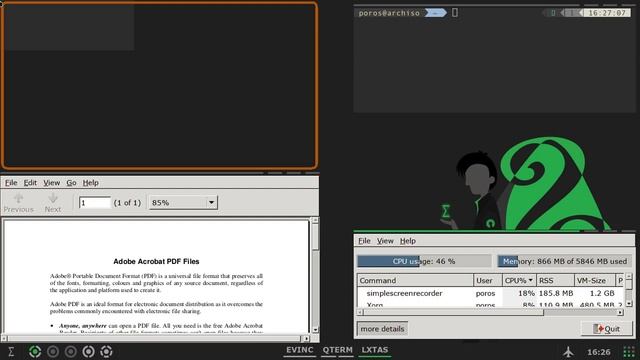Image resolution: width=640 pixels, height=360 pixels.
Task: Switch to the third workspace circle
Action: (x=71, y=351)
